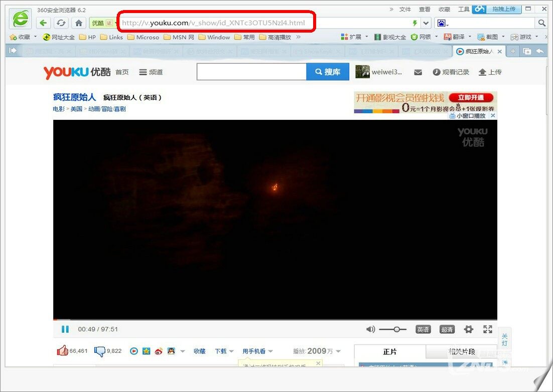Click the URL address bar
The height and width of the screenshot is (392, 553).
(x=264, y=23)
